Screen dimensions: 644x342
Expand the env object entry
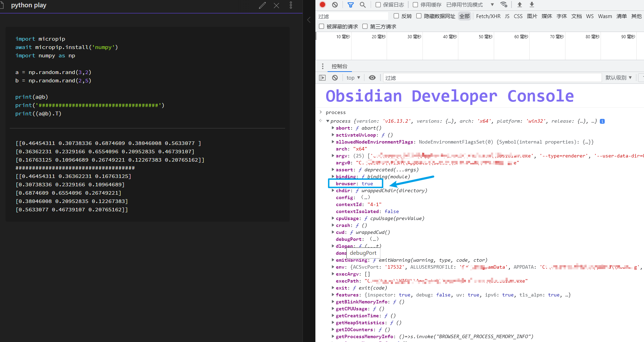(333, 267)
